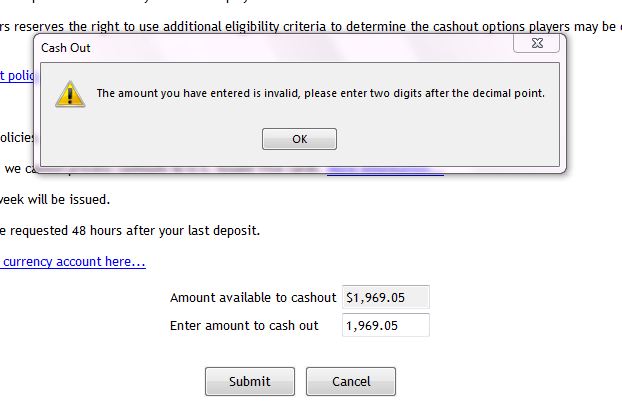
Task: Click the $1,969.05 available amount box
Action: click(385, 297)
